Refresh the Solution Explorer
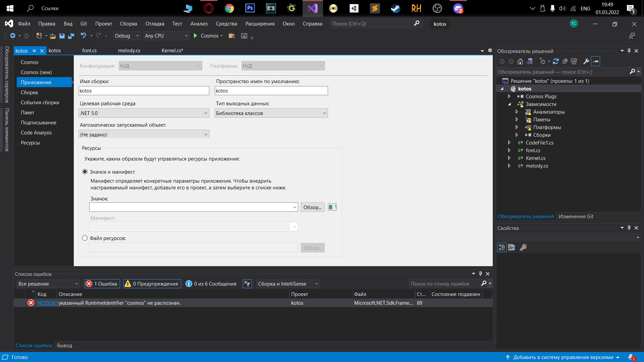Screen dimensions: 644x362 point(556,61)
